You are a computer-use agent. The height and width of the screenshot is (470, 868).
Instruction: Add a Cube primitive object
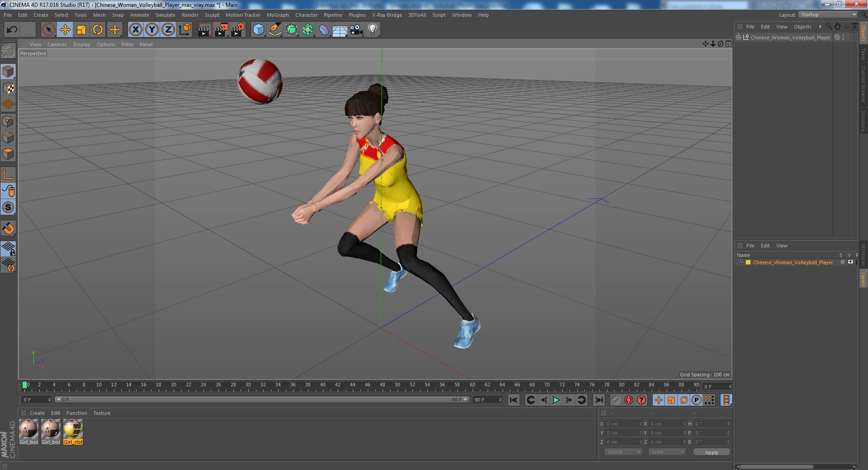(258, 30)
